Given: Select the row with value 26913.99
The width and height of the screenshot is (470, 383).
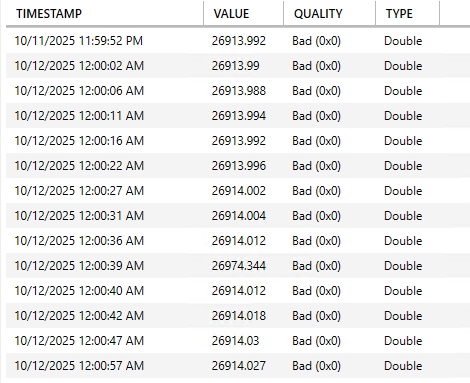Looking at the screenshot, I should click(238, 66).
